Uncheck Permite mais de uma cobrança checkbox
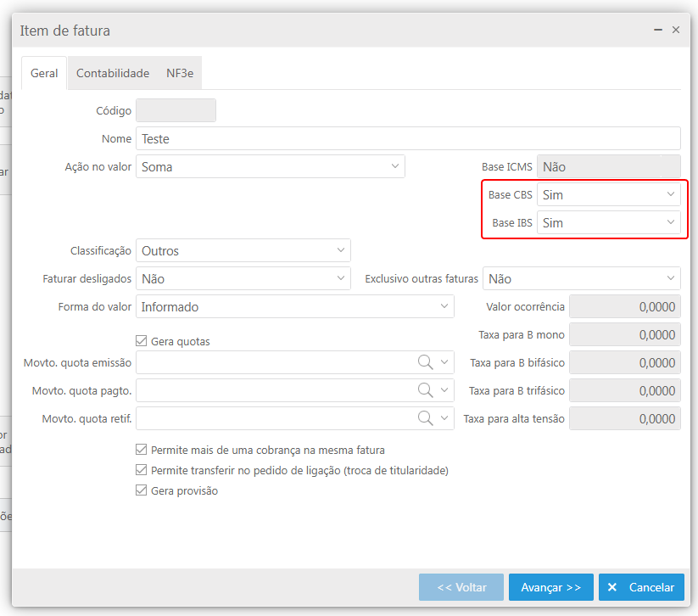Image resolution: width=698 pixels, height=616 pixels. [x=142, y=450]
